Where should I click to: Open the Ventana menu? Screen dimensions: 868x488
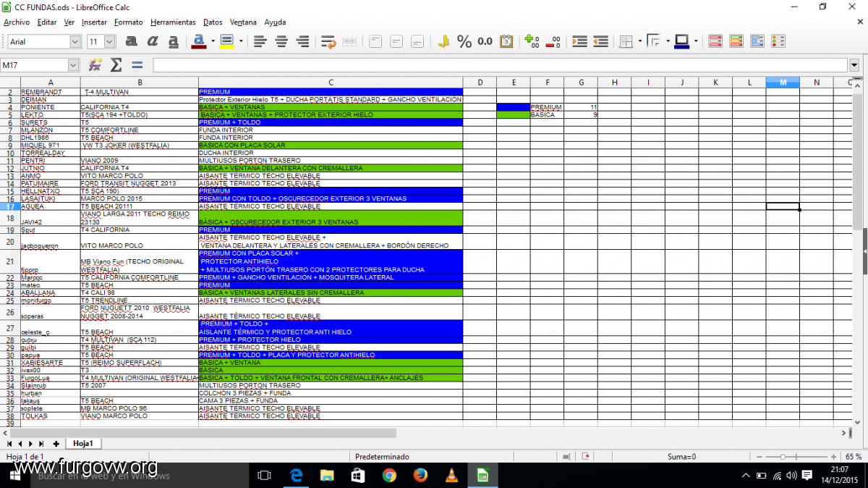click(x=244, y=22)
